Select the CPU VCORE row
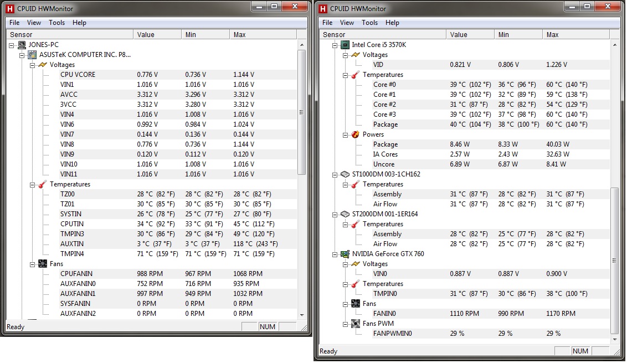This screenshot has height=364, width=627. tap(178, 75)
